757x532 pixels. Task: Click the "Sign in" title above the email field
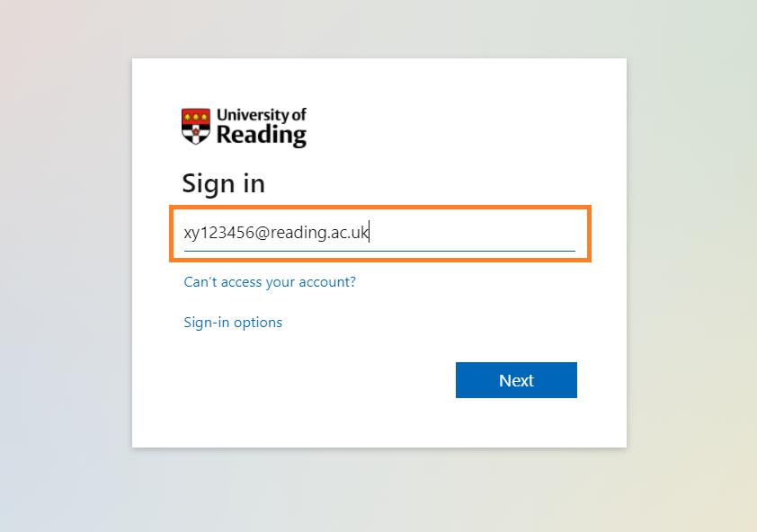[x=223, y=183]
